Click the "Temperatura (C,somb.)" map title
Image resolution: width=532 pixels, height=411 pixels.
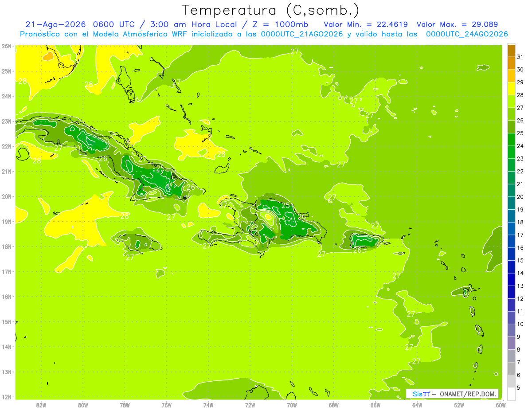click(x=271, y=10)
